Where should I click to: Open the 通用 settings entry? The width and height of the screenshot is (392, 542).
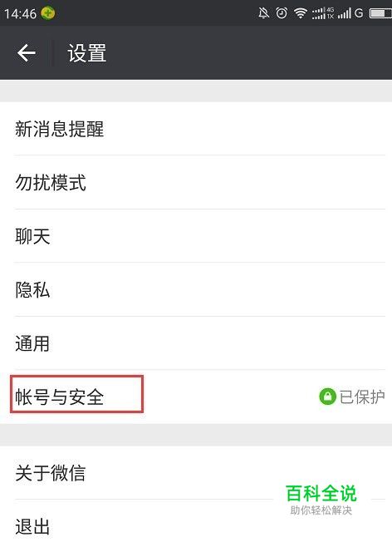point(196,342)
